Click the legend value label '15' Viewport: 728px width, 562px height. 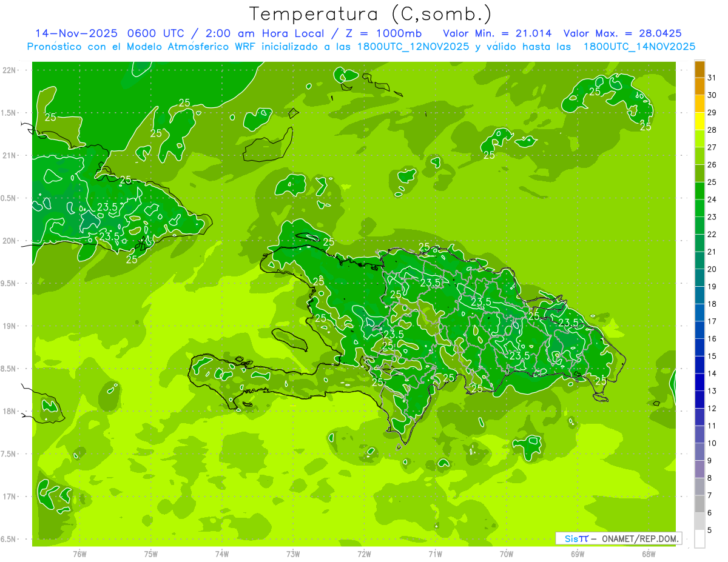[x=712, y=356]
